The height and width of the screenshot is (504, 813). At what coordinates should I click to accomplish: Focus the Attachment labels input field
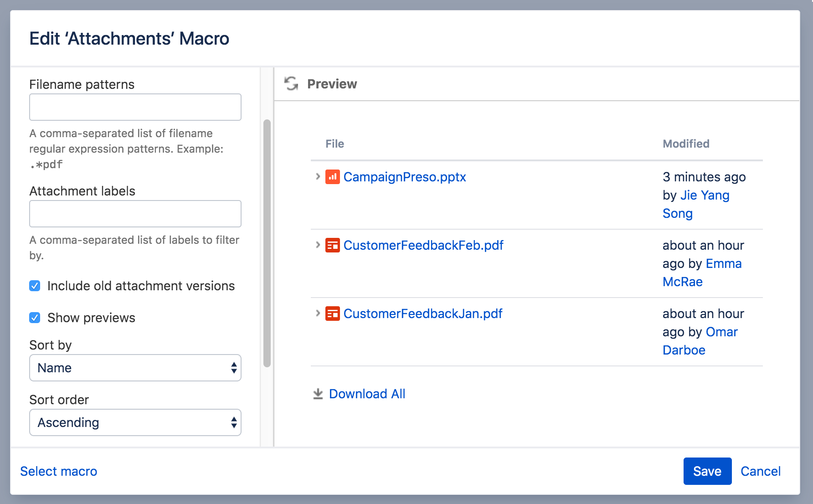135,214
